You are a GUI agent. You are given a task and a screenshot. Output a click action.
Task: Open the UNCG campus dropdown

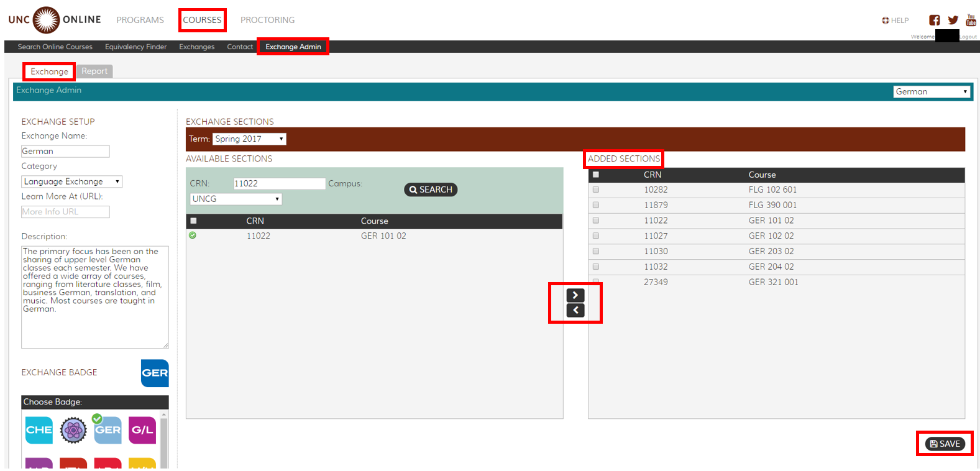[236, 199]
